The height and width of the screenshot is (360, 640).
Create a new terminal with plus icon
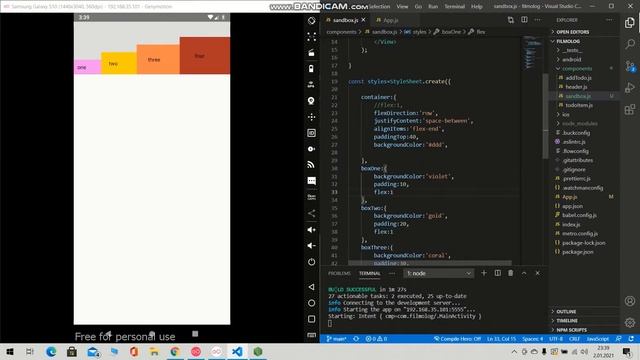tap(484, 273)
